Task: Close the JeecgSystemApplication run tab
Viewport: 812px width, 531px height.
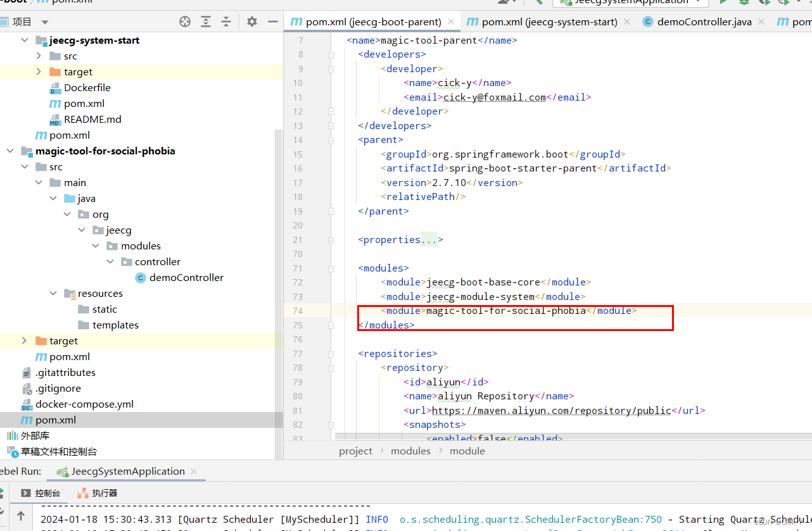Action: (194, 472)
